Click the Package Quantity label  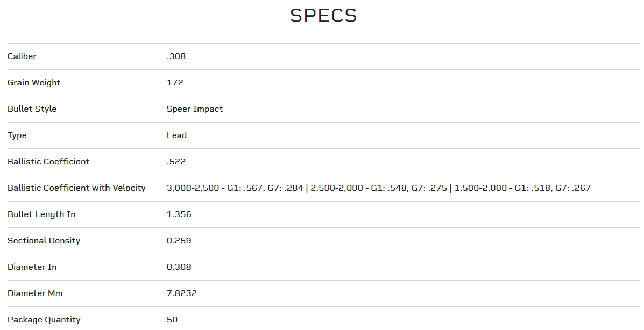pyautogui.click(x=44, y=320)
